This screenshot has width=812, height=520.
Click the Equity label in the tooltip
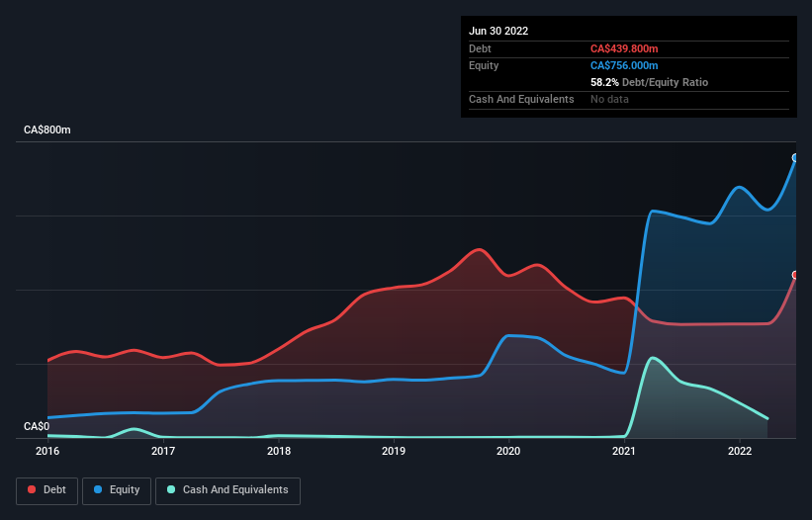click(x=484, y=65)
